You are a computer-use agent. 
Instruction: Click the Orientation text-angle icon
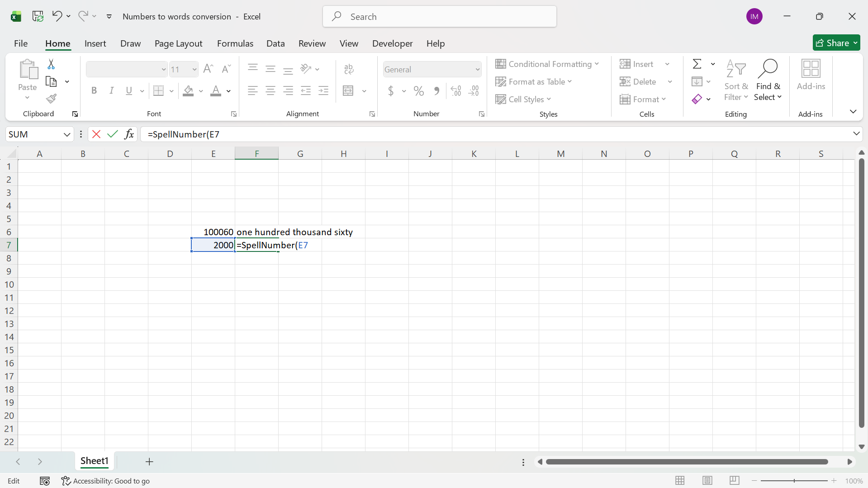point(306,69)
